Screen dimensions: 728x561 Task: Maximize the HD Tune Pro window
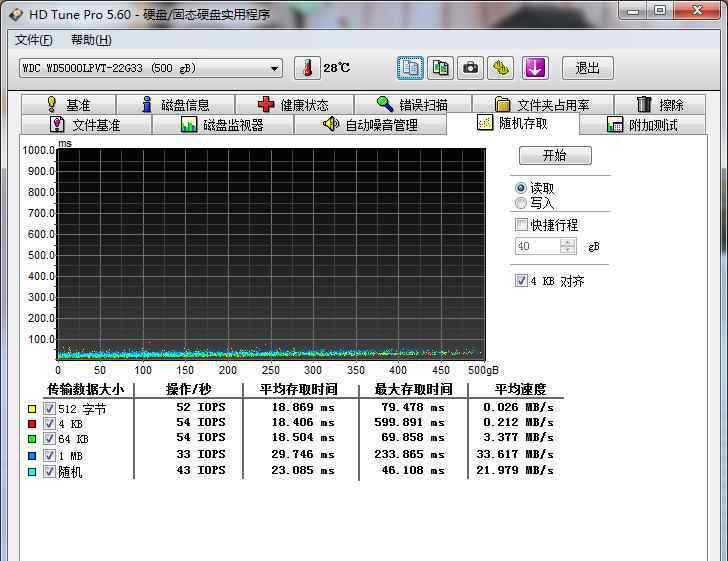click(659, 10)
